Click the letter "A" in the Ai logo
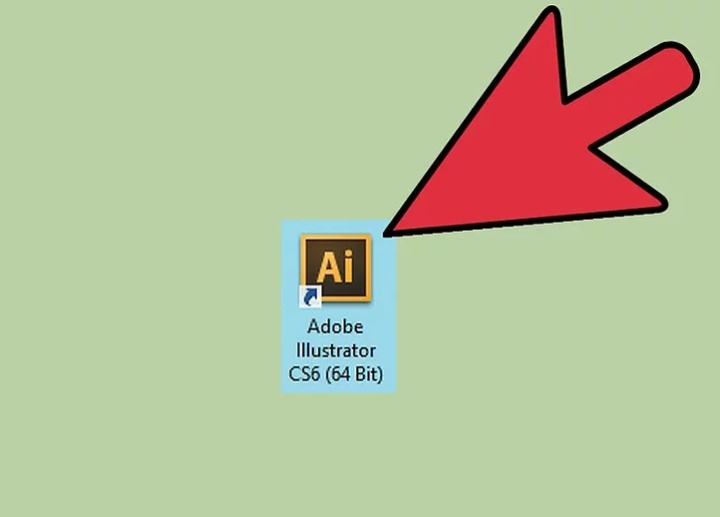Screen dimensions: 720x517 coord(328,267)
